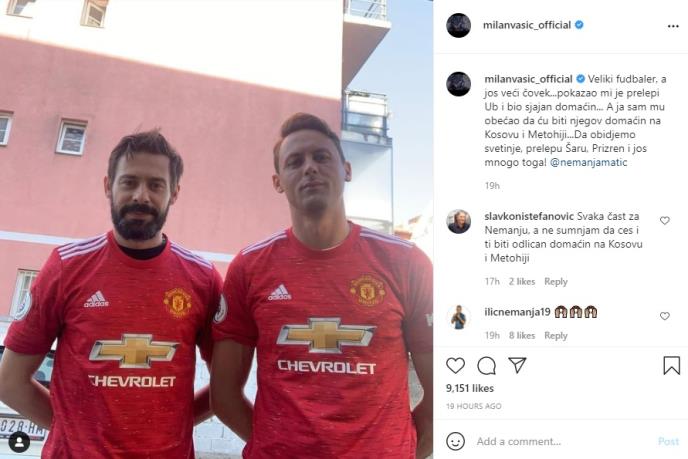This screenshot has height=459, width=688.
Task: Like the post with the heart icon
Action: pos(455,366)
